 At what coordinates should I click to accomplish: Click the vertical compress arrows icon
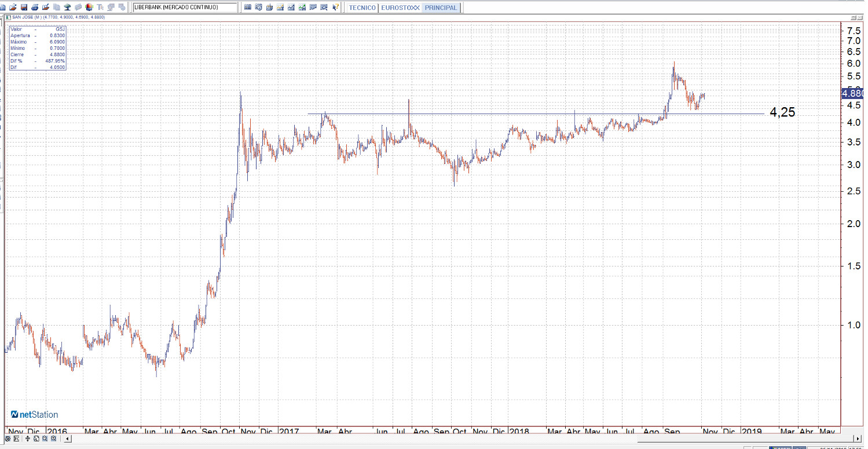(27, 439)
